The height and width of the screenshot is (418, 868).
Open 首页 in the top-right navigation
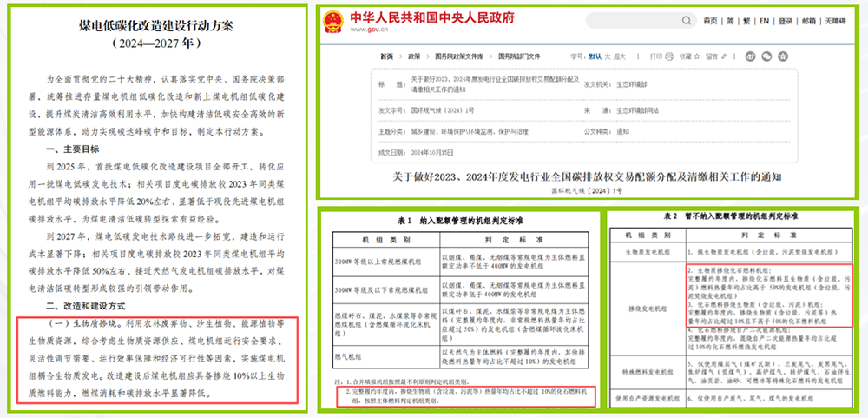click(x=710, y=21)
